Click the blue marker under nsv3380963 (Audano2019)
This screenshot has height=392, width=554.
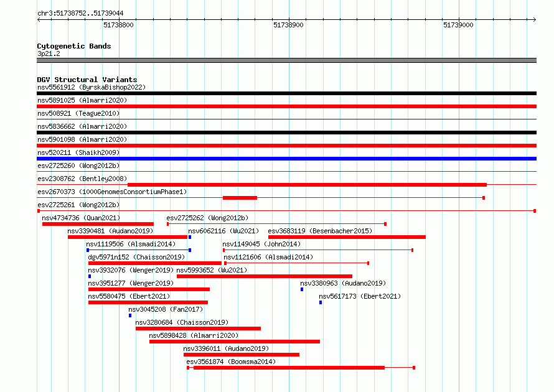302,289
